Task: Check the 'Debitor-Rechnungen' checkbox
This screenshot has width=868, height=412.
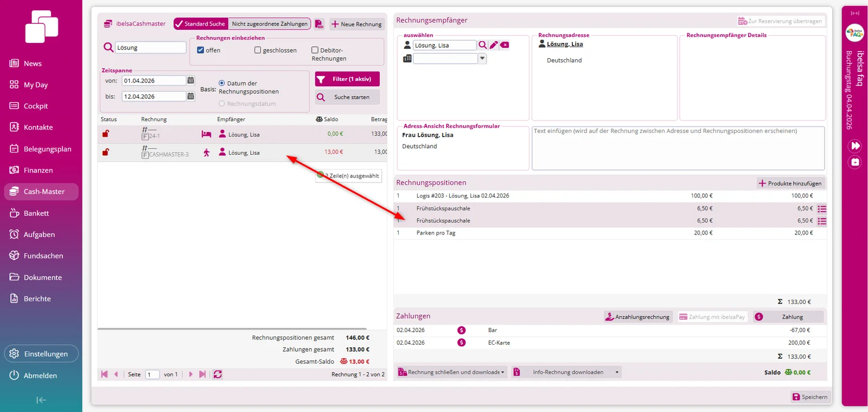Action: [315, 50]
